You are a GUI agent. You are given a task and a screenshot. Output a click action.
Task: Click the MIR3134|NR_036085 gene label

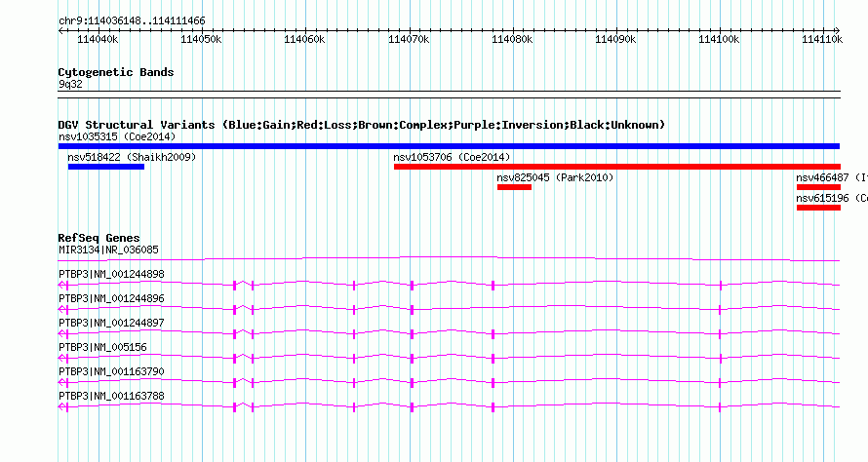tap(108, 250)
